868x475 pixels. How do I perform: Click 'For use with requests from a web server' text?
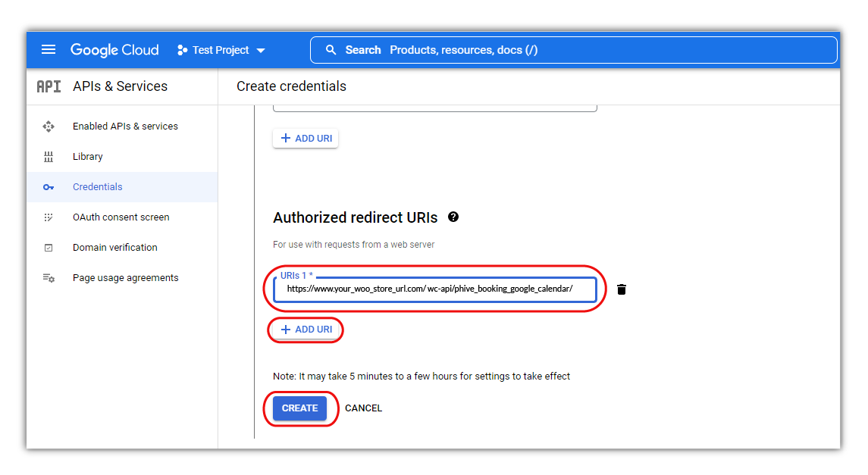tap(354, 245)
